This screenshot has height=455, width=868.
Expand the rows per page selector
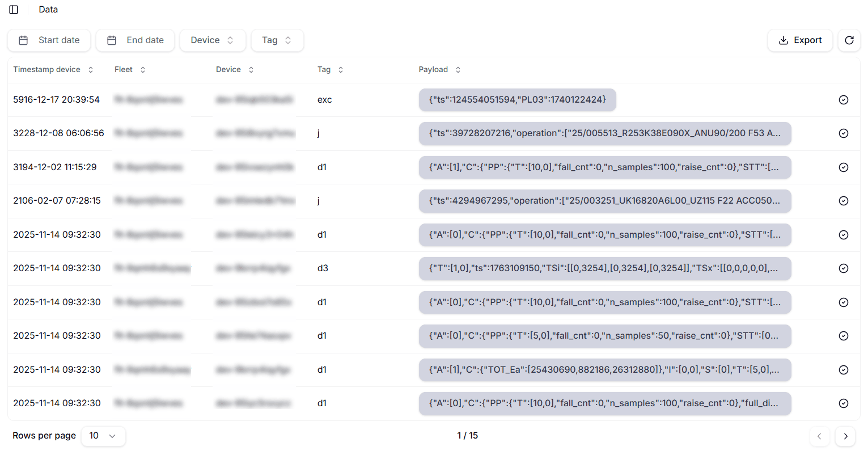tap(103, 436)
